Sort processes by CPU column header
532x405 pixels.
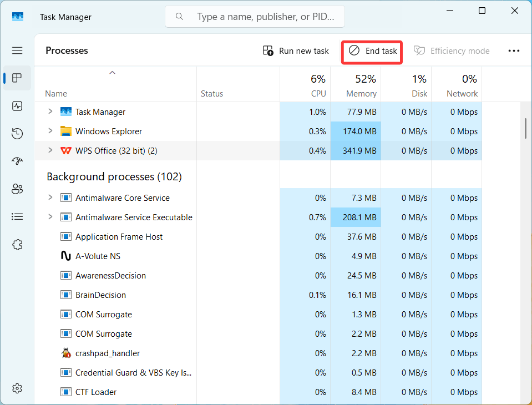pos(311,86)
